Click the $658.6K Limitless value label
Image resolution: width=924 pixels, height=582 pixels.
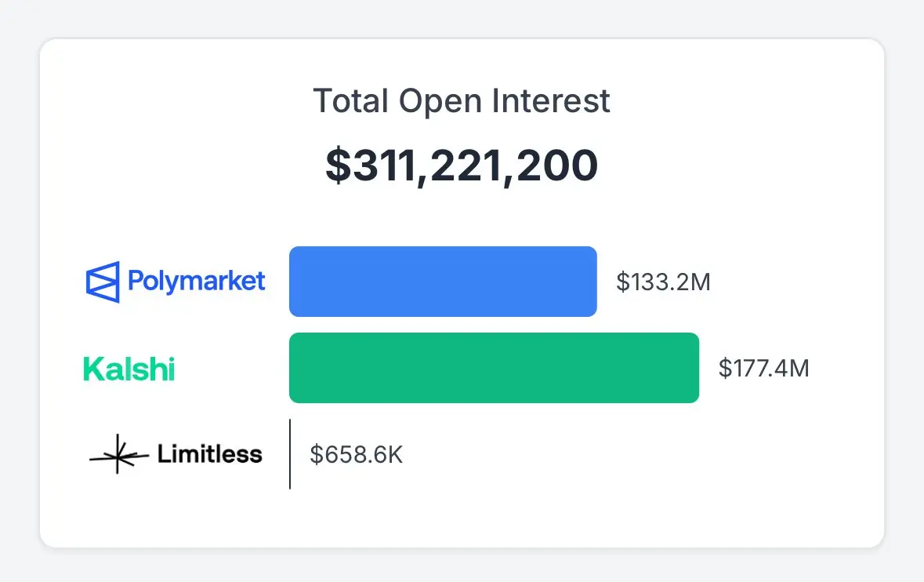(x=357, y=455)
